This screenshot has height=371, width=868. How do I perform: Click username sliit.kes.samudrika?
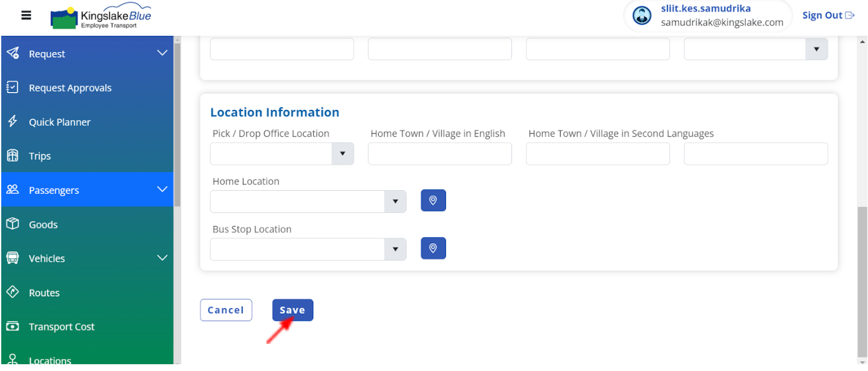click(706, 9)
